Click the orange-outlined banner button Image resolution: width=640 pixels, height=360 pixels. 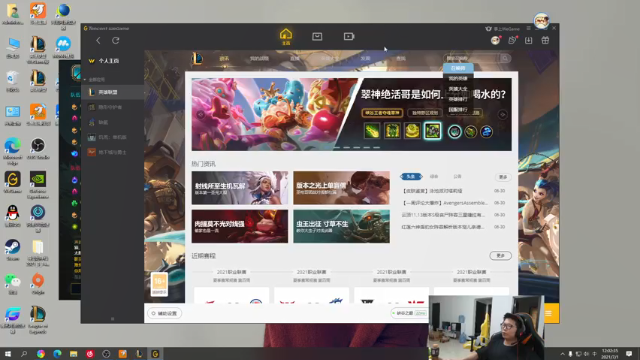(x=382, y=113)
